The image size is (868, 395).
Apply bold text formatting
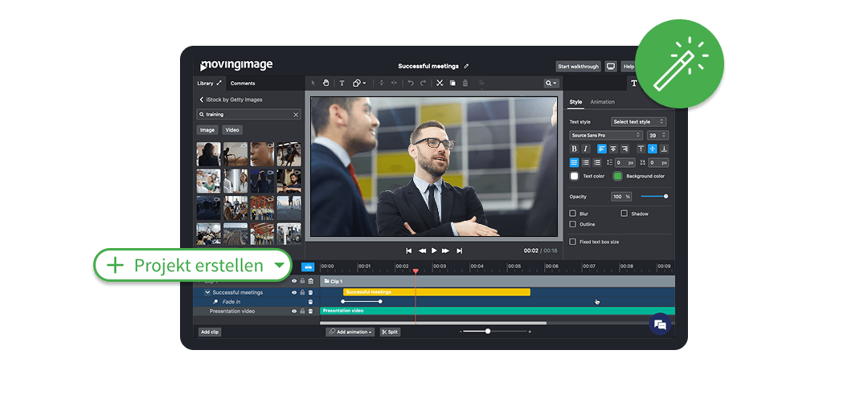coord(574,149)
